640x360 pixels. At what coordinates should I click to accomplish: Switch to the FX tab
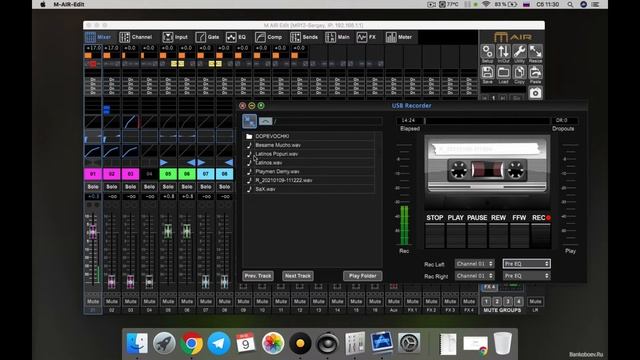366,37
